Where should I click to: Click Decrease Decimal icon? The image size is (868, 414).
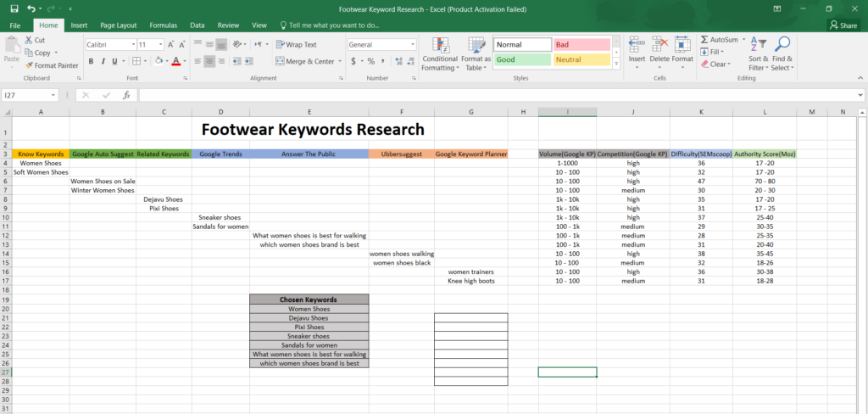tap(411, 62)
